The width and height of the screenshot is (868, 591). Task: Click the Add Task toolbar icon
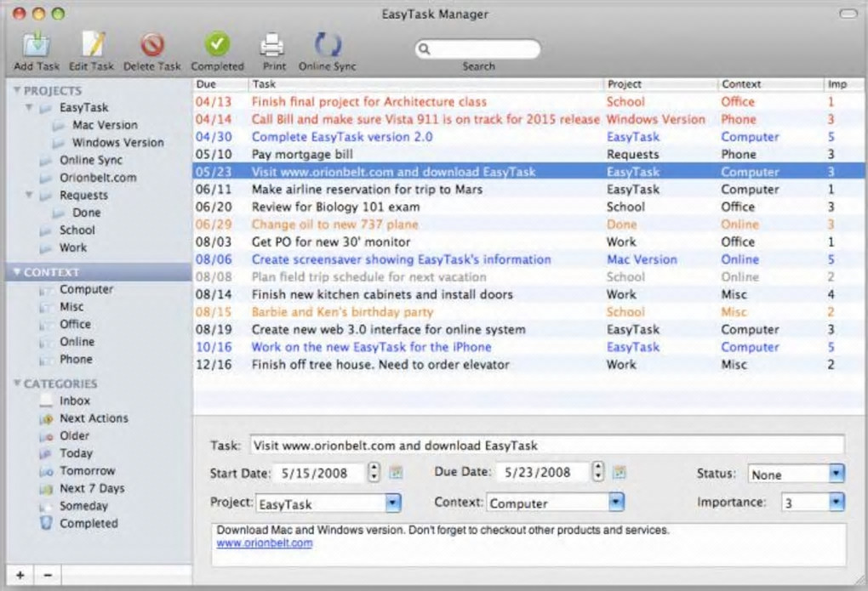pos(37,44)
